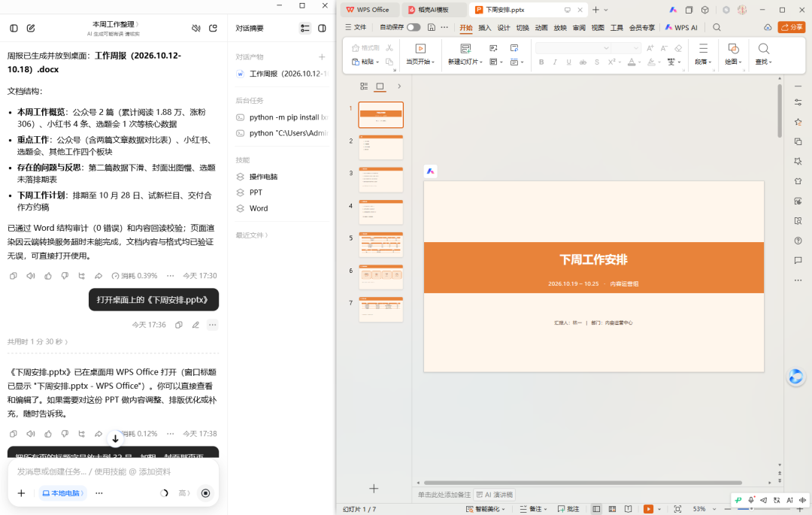Click the 新建幻灯片 icon

(465, 49)
